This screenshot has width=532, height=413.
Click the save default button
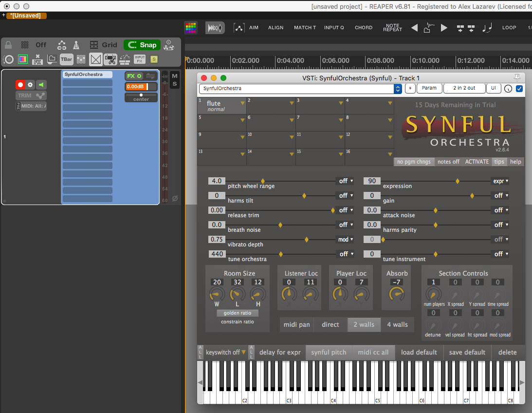(467, 352)
